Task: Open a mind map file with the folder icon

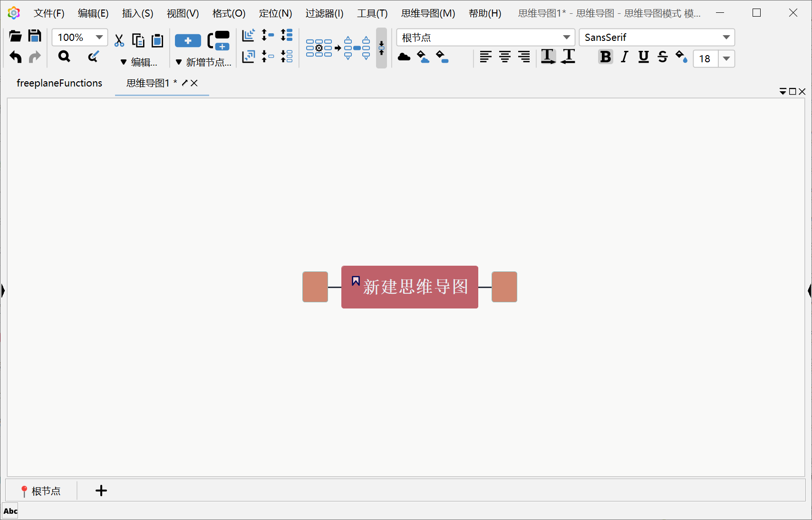Action: click(x=15, y=36)
